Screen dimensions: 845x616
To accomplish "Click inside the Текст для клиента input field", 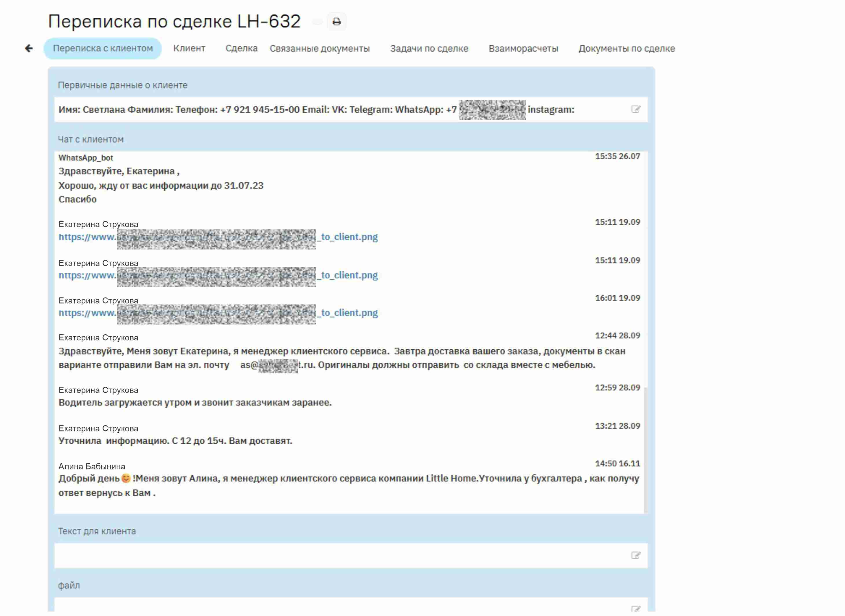I will coord(351,556).
